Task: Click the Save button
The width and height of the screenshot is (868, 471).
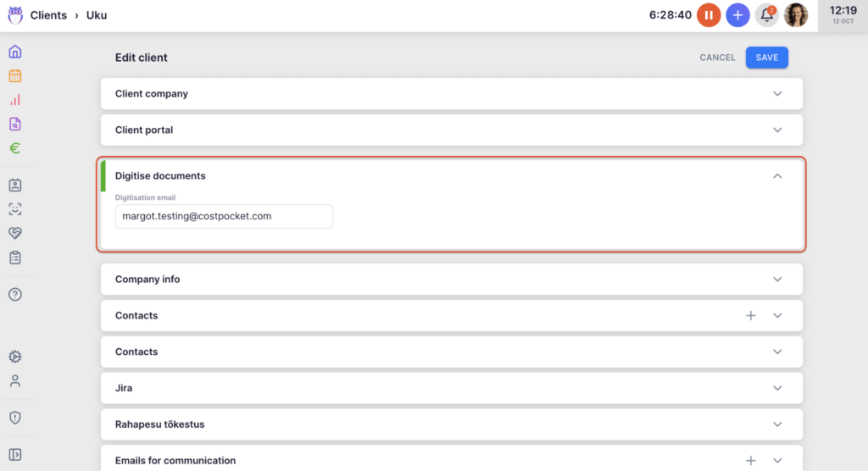Action: coord(767,58)
